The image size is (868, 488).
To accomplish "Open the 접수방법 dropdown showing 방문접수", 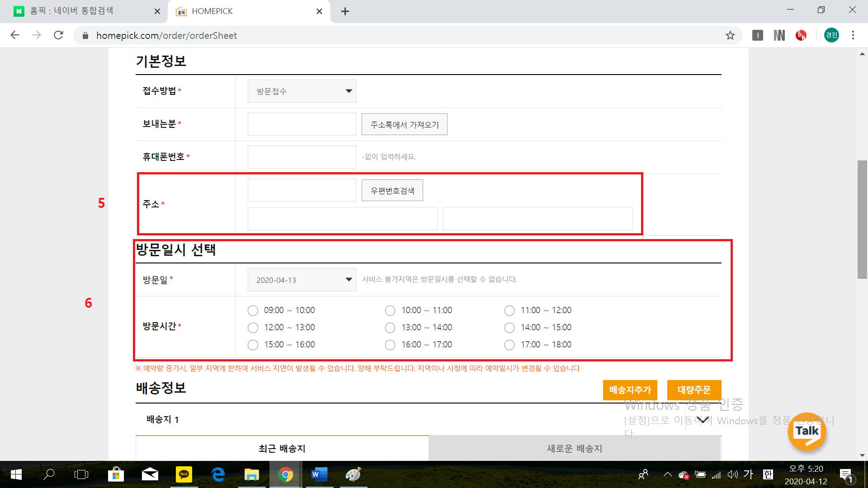I will [302, 91].
